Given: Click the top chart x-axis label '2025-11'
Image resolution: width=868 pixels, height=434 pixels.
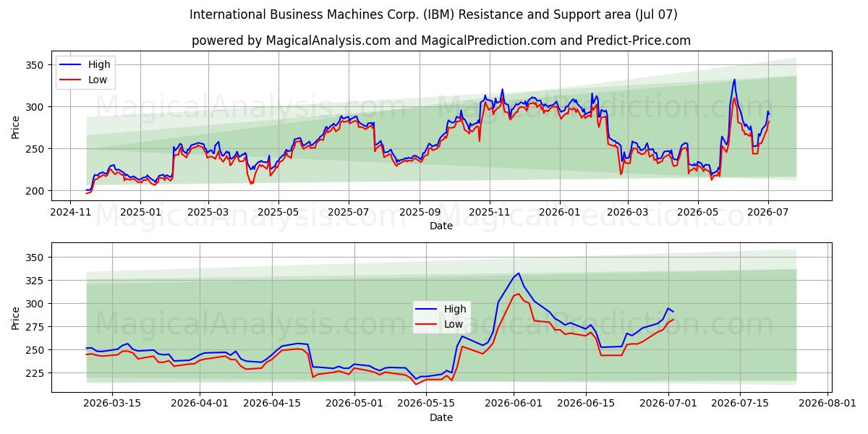Looking at the screenshot, I should point(490,213).
